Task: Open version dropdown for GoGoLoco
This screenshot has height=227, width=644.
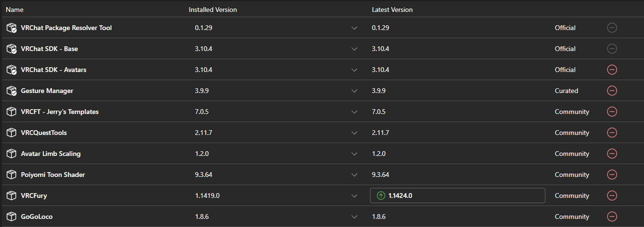Action: pyautogui.click(x=354, y=217)
